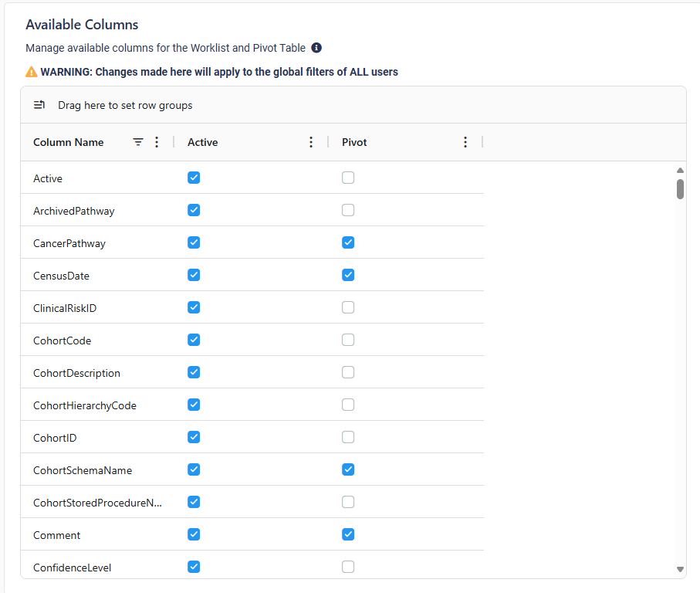
Task: Click the vertical scrollbar thumb
Action: 680,189
